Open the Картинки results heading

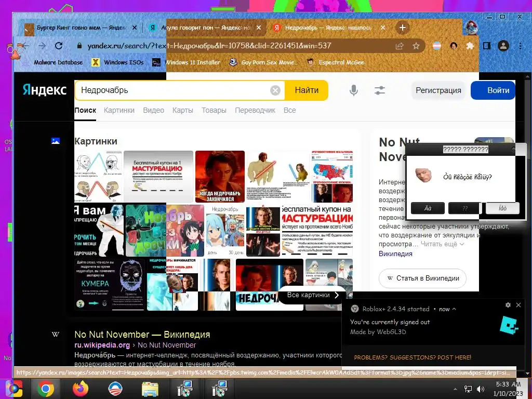click(96, 141)
